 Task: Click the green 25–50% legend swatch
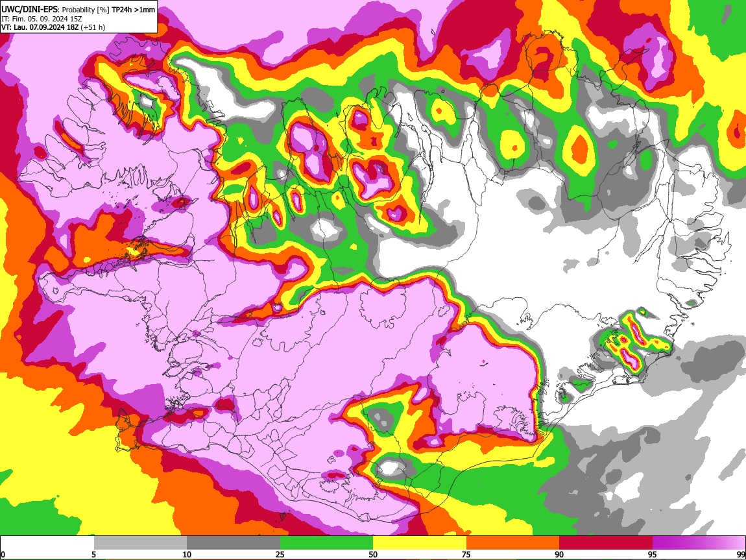tap(326, 543)
